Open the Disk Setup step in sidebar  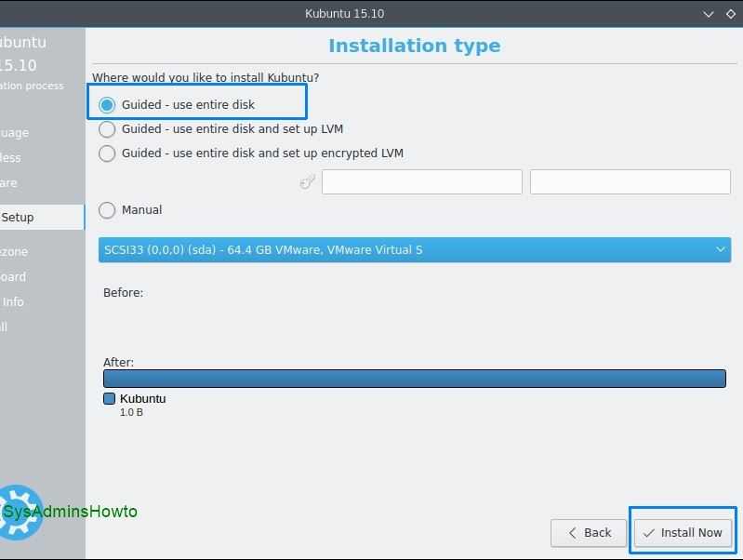click(x=19, y=218)
